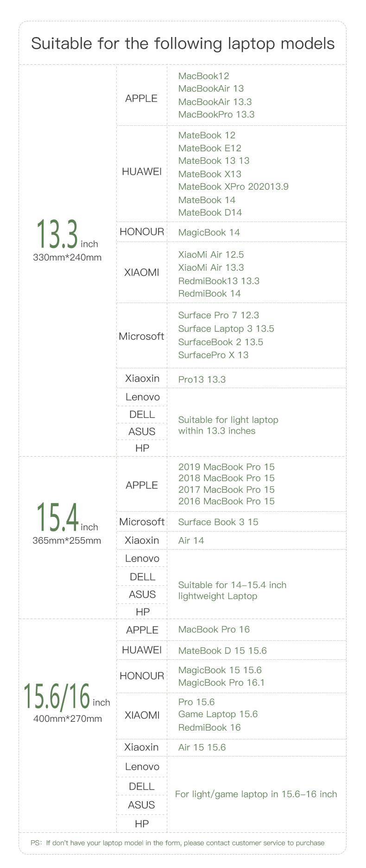Click the HUAWEI brand cell in 13.3 section

coord(142,172)
